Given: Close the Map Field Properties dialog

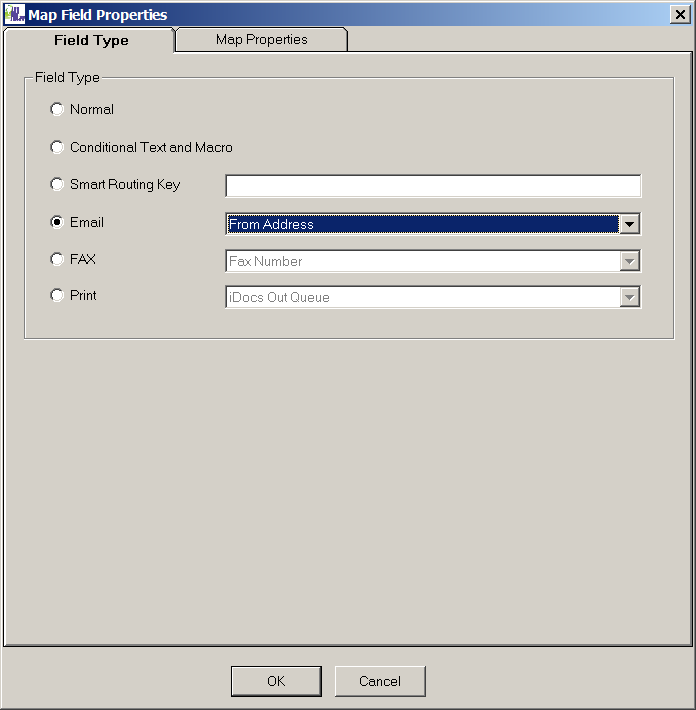Looking at the screenshot, I should click(681, 14).
